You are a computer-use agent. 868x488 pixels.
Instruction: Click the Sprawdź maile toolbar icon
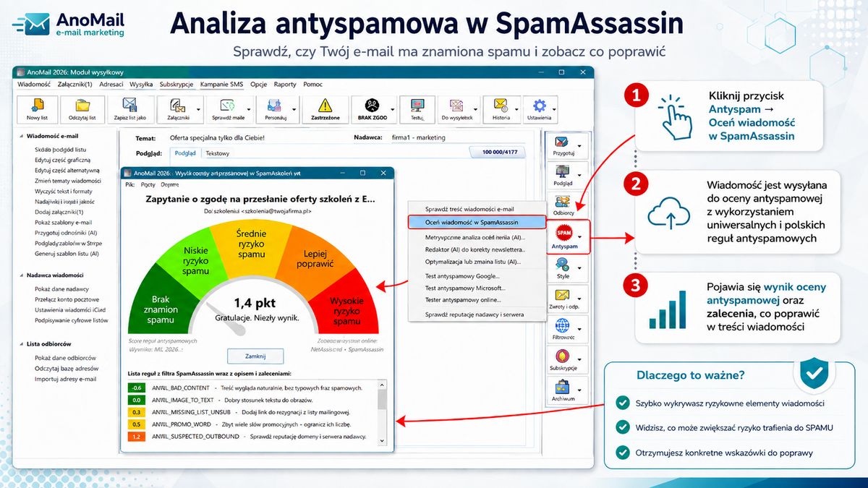coord(228,105)
